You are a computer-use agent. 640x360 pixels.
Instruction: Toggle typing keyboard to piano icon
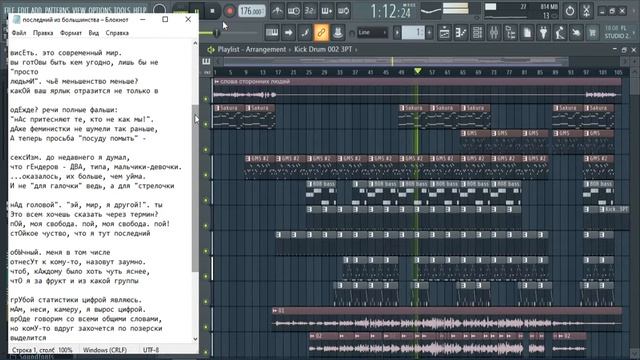tap(272, 33)
